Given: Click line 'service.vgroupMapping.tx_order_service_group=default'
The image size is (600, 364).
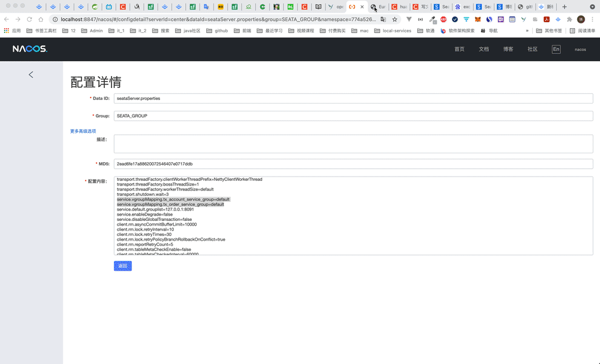Looking at the screenshot, I should 170,205.
